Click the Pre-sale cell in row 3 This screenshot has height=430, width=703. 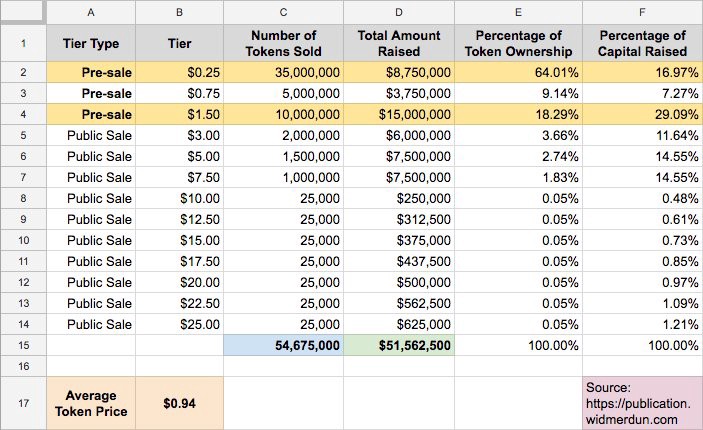click(91, 93)
